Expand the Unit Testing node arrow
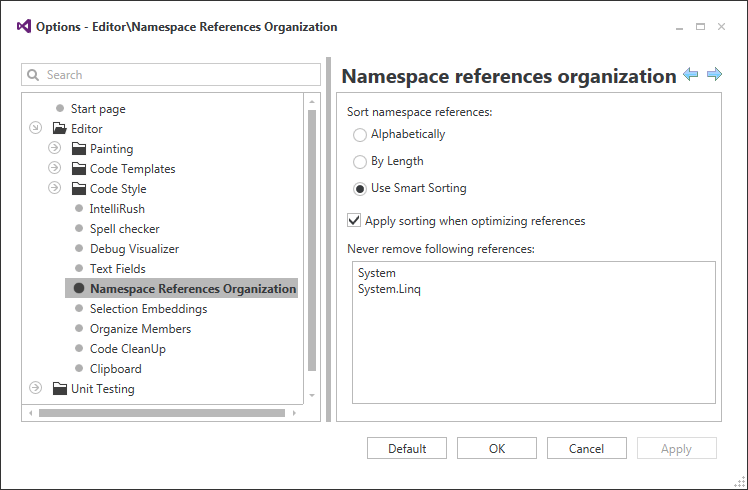 coord(35,389)
